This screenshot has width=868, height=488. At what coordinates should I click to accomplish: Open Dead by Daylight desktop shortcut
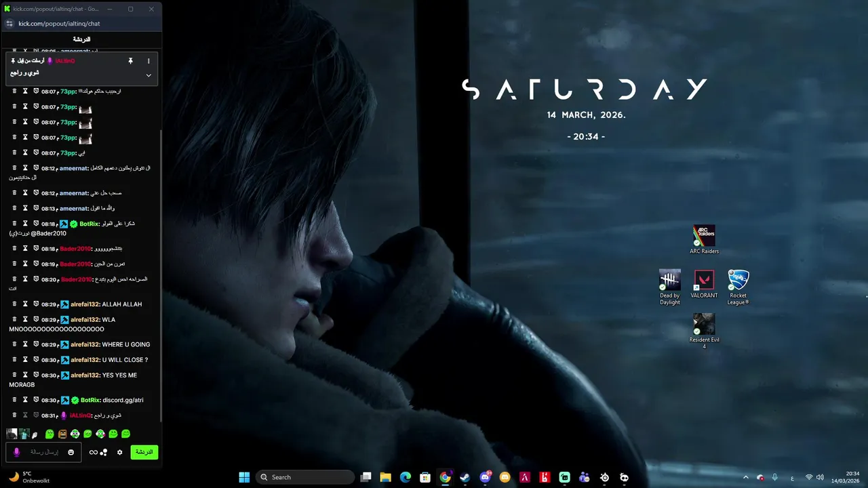tap(669, 287)
